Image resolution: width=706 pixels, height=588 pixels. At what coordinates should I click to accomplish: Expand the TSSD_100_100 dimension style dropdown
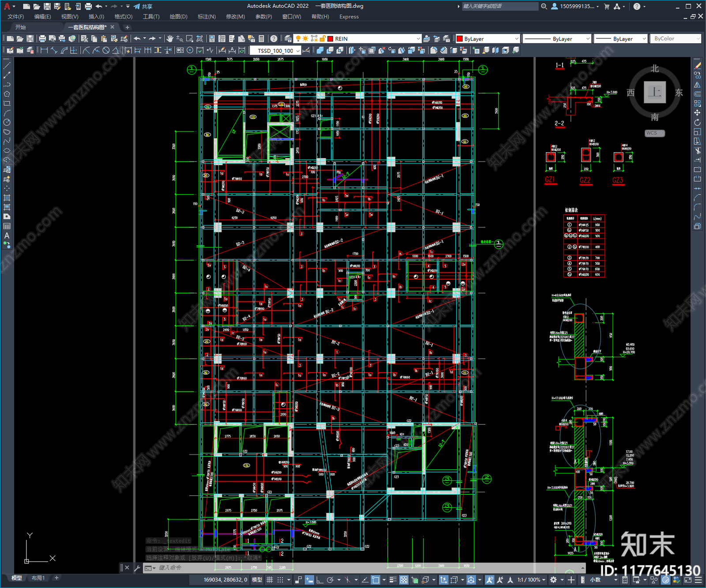tap(298, 50)
